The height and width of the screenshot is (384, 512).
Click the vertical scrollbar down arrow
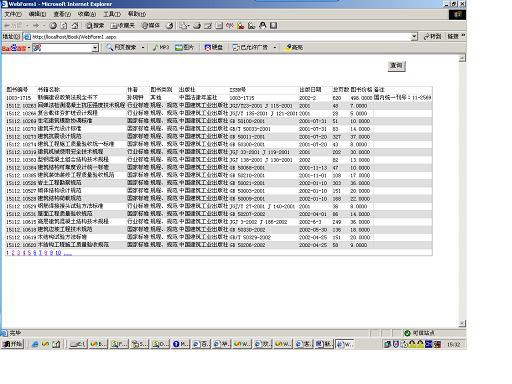462,323
